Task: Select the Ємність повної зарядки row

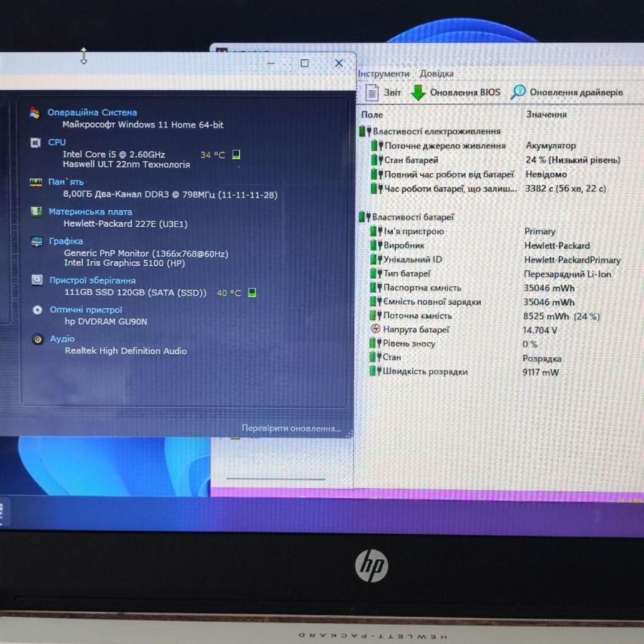Action: coord(499,302)
